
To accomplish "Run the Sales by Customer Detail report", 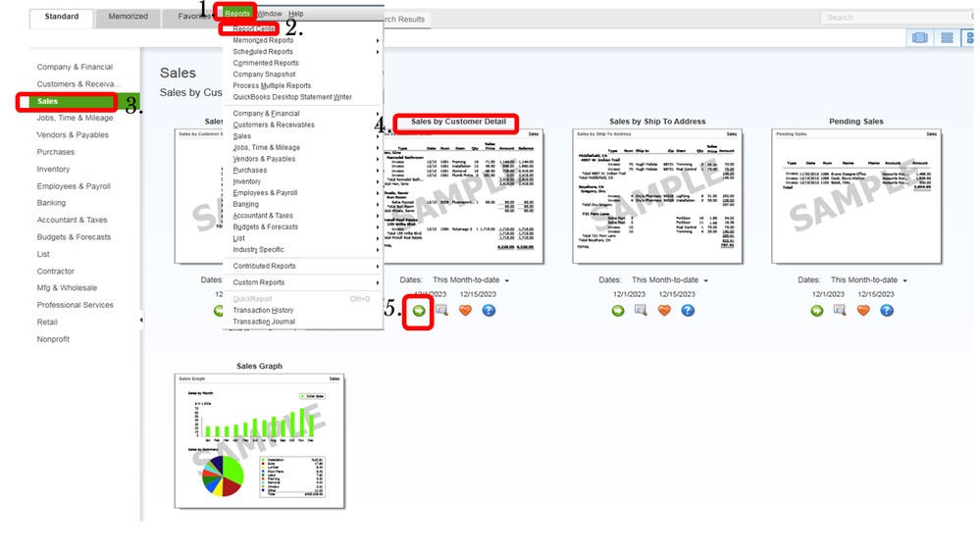I will pyautogui.click(x=419, y=311).
